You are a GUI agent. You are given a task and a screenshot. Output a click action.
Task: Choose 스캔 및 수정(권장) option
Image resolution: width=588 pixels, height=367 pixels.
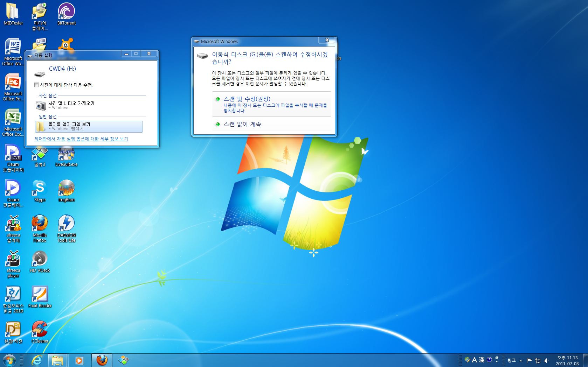[271, 104]
